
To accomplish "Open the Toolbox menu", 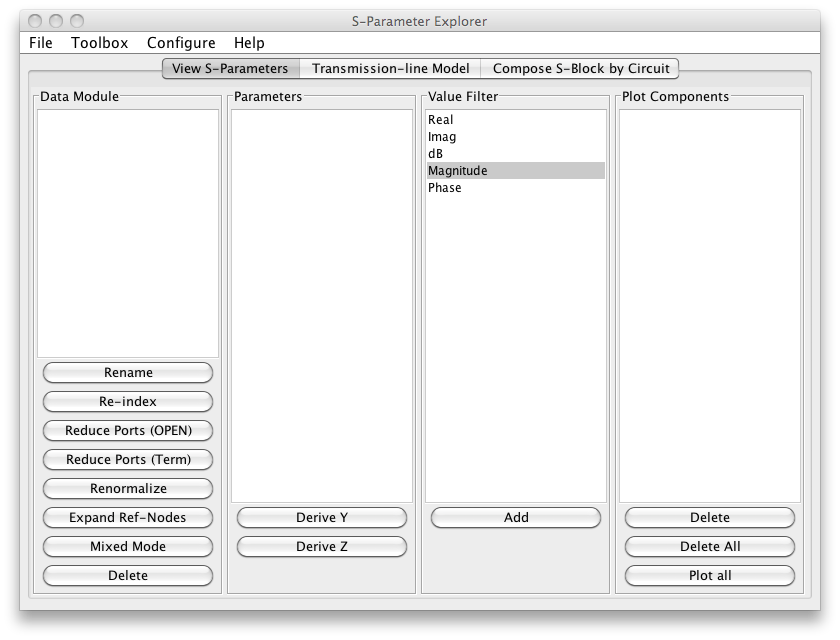I will point(99,43).
